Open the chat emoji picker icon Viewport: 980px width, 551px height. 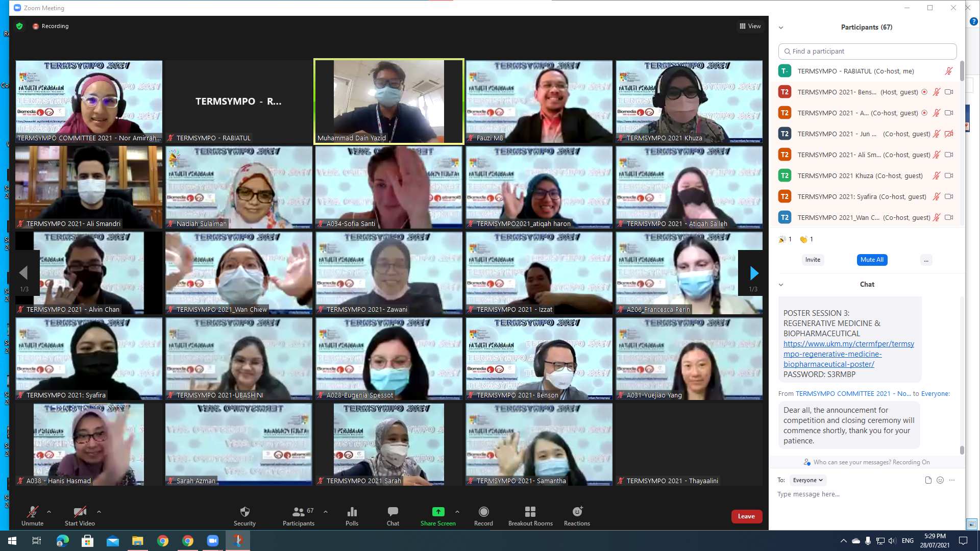[x=940, y=480]
